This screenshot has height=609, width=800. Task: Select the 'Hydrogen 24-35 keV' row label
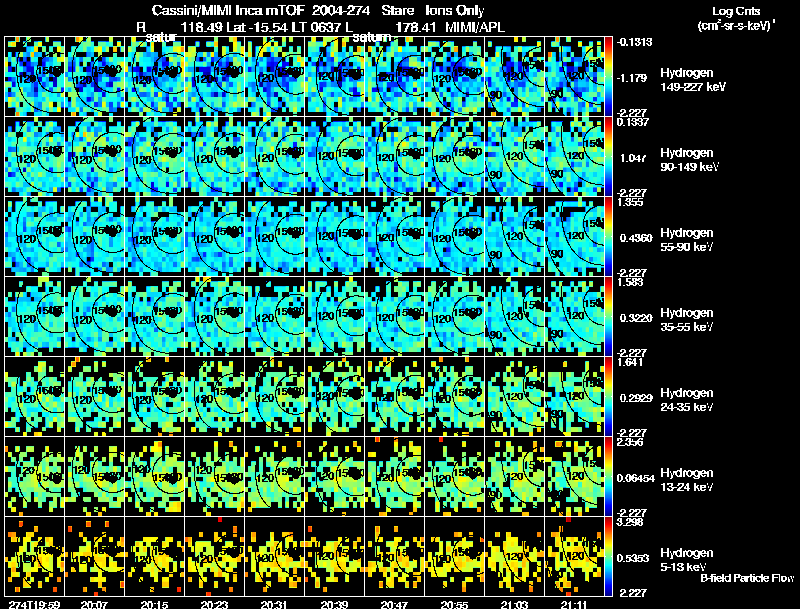click(x=687, y=400)
